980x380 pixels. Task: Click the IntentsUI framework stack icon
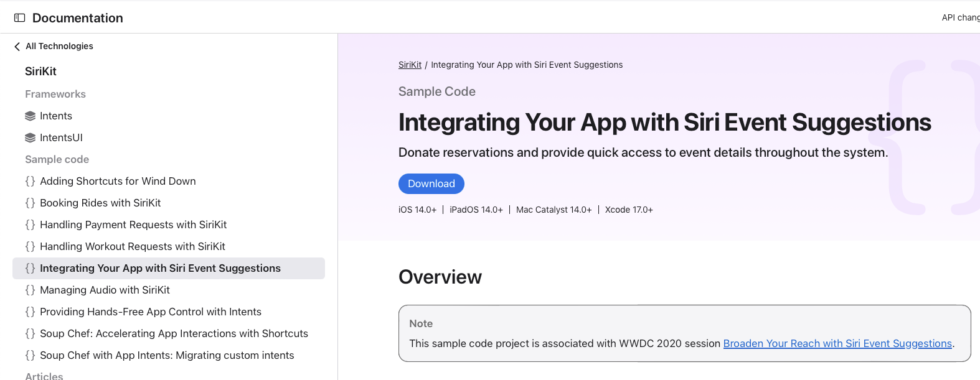pos(30,138)
